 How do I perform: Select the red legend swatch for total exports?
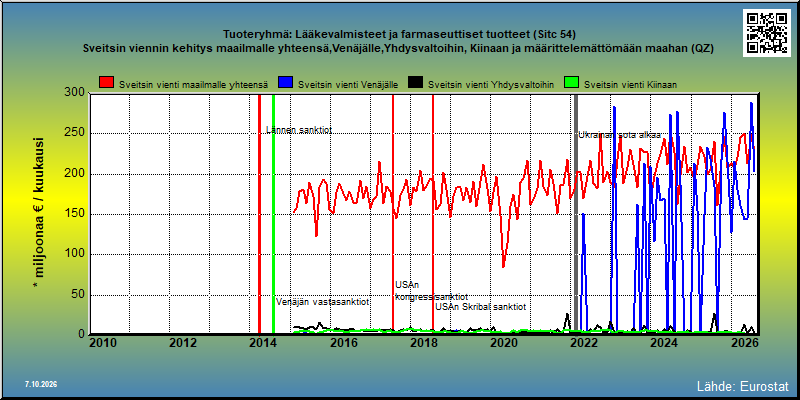click(107, 83)
